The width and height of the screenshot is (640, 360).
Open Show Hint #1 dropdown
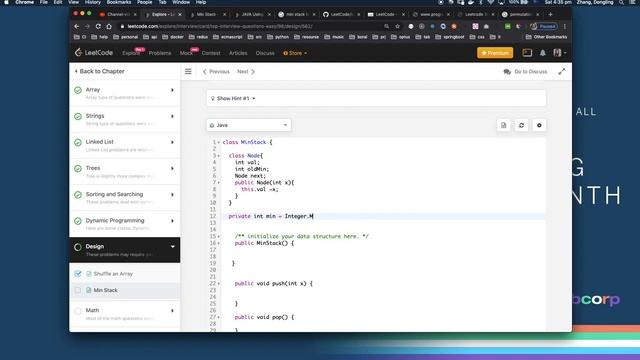(x=233, y=98)
